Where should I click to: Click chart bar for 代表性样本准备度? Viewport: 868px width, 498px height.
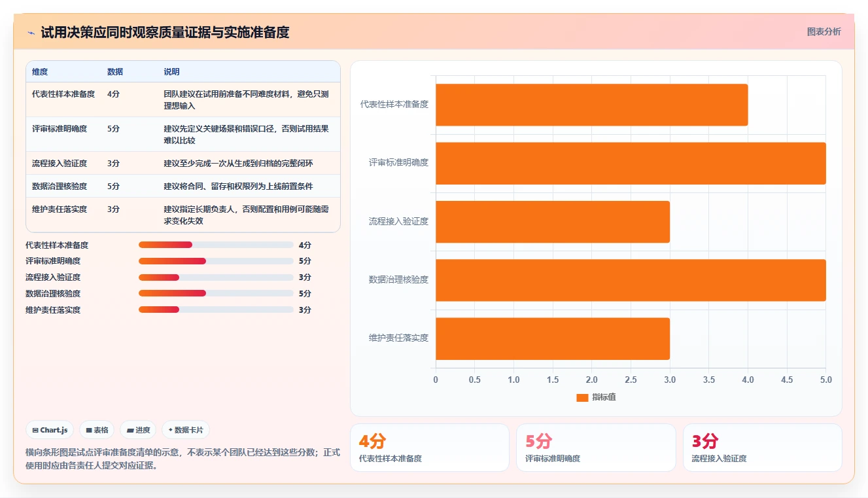click(592, 105)
